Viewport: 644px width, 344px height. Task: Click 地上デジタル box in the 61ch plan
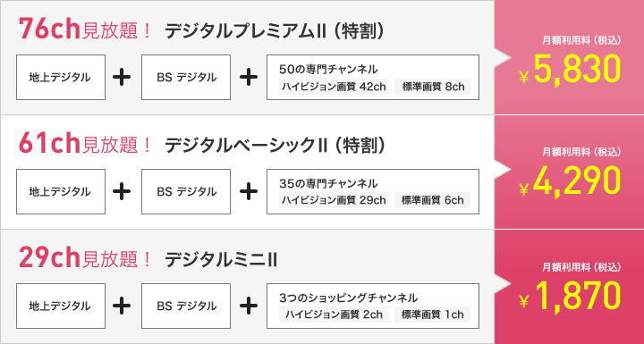coord(61,191)
